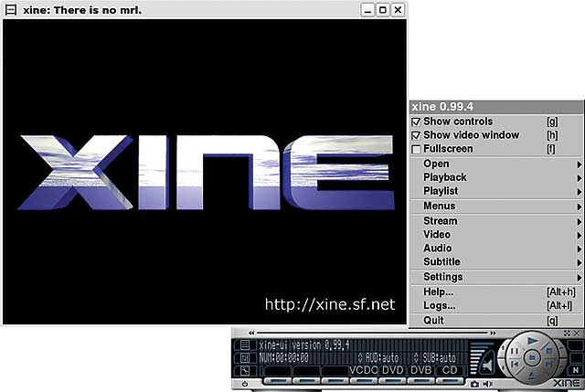
Task: Open the Help... menu entry
Action: [x=496, y=292]
